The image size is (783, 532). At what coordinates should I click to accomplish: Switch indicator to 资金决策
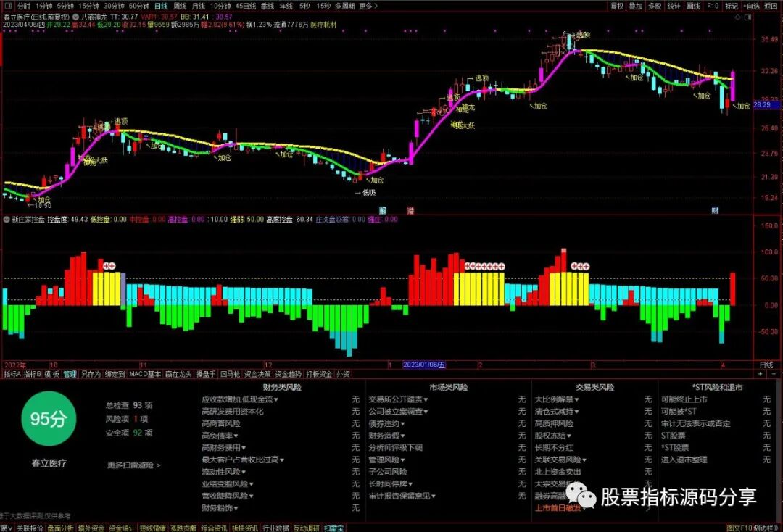tap(257, 374)
